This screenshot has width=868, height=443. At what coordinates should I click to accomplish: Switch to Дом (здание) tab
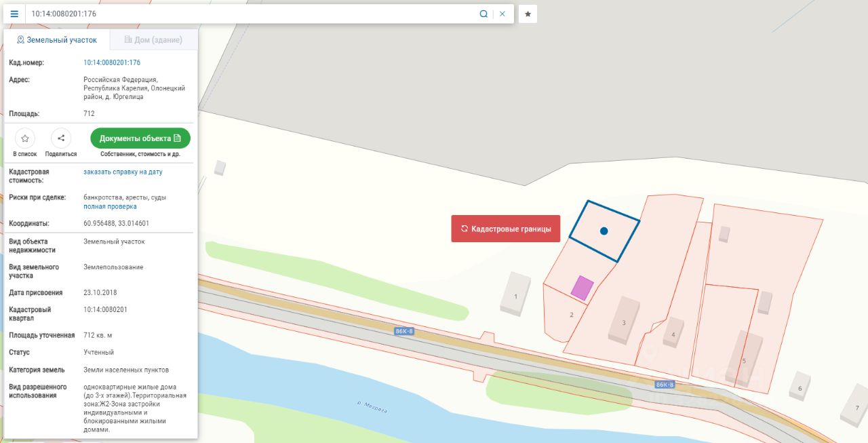coord(154,40)
